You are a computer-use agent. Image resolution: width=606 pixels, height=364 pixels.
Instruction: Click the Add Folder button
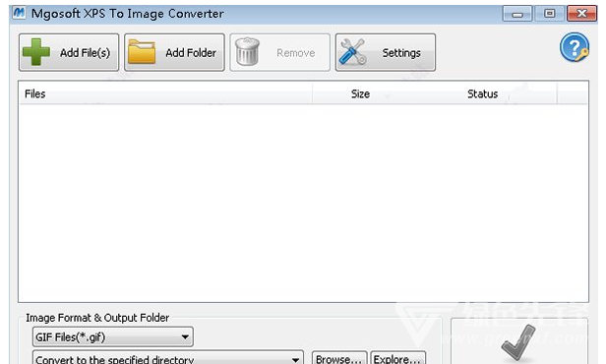[174, 52]
